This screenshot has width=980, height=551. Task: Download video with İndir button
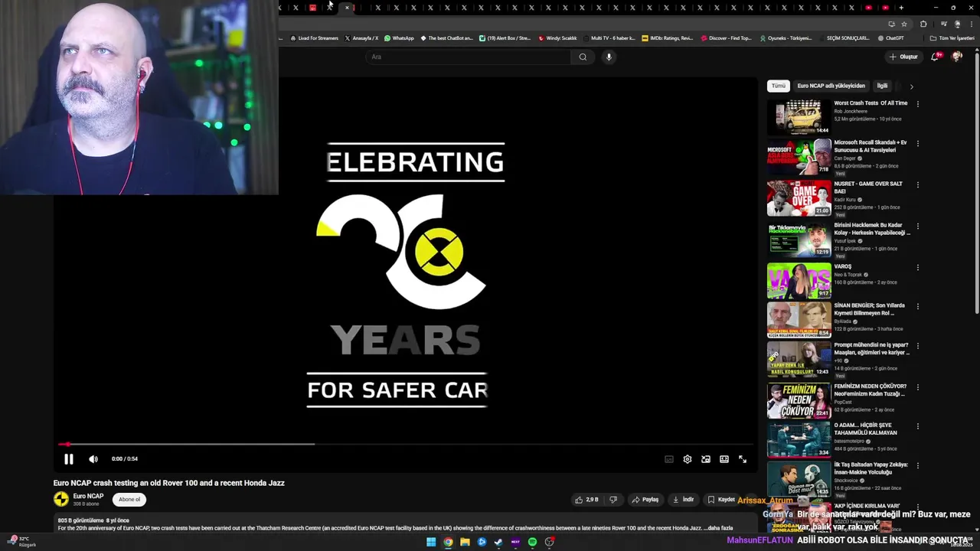682,500
